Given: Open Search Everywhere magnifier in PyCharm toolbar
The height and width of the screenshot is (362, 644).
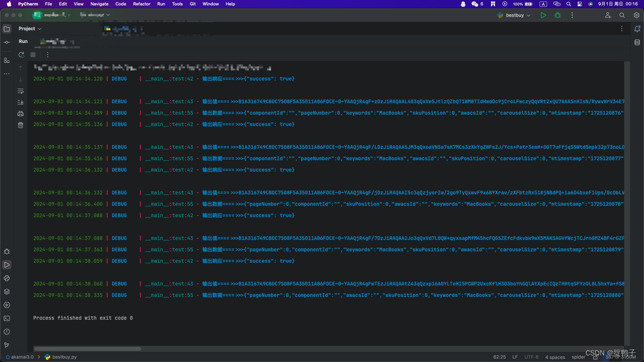Looking at the screenshot, I should tap(622, 16).
